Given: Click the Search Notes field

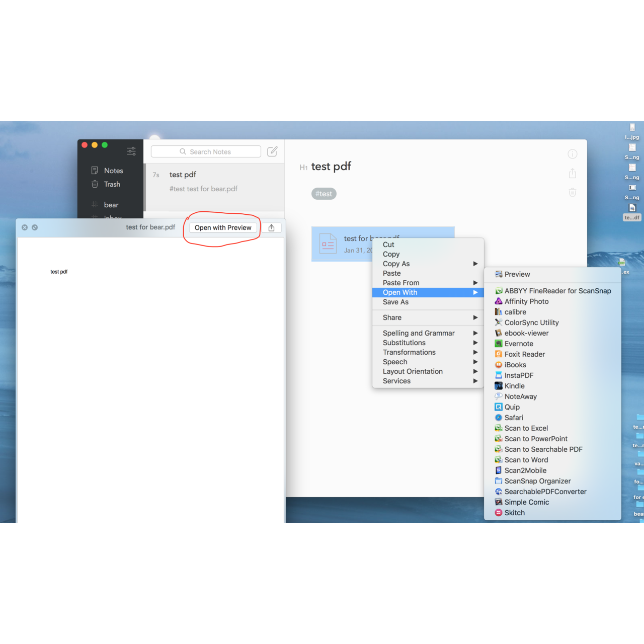Looking at the screenshot, I should point(206,151).
